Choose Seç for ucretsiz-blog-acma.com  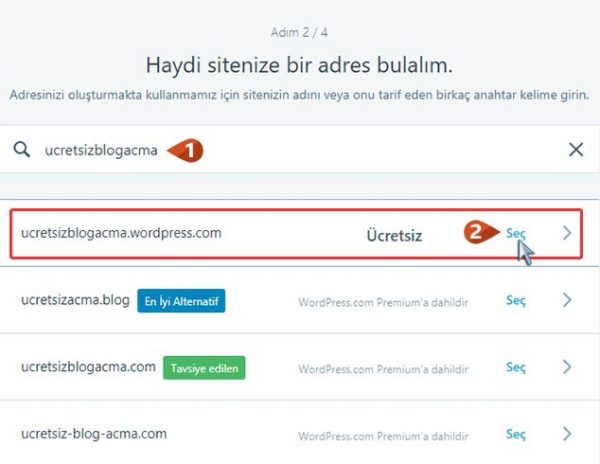[x=515, y=434]
